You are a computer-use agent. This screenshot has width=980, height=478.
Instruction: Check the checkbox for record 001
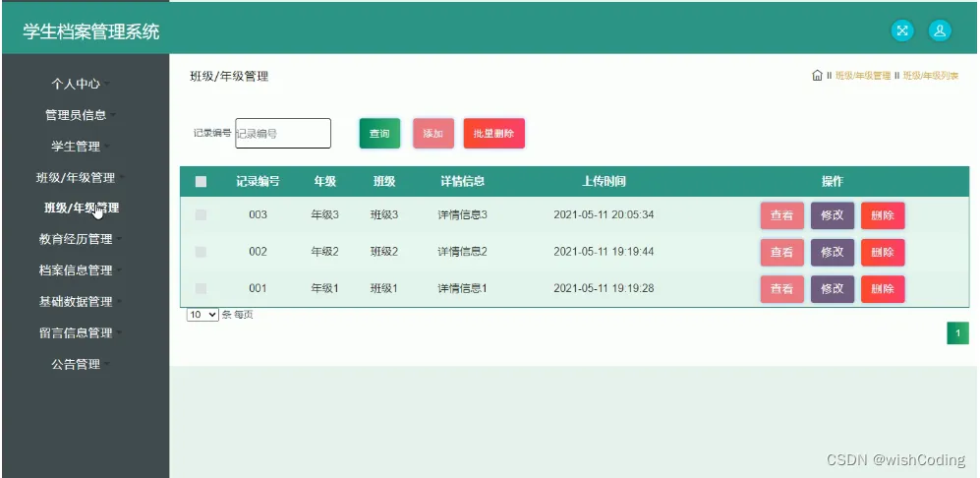point(201,288)
